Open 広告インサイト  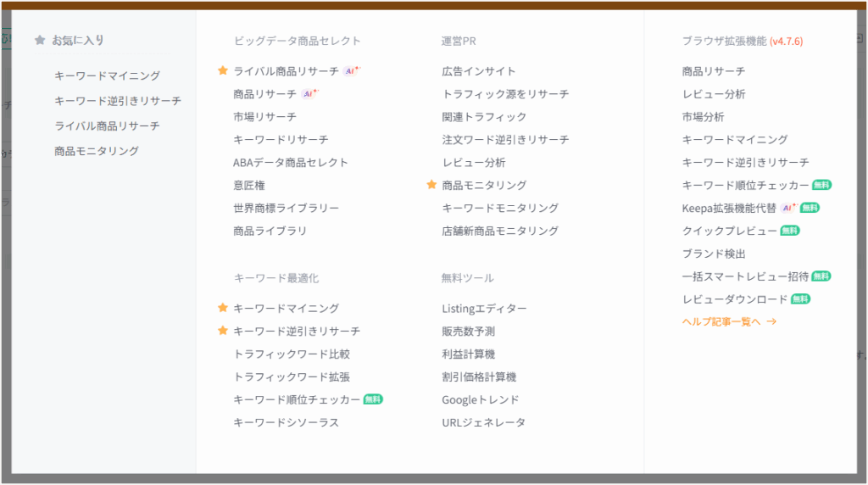tap(479, 71)
